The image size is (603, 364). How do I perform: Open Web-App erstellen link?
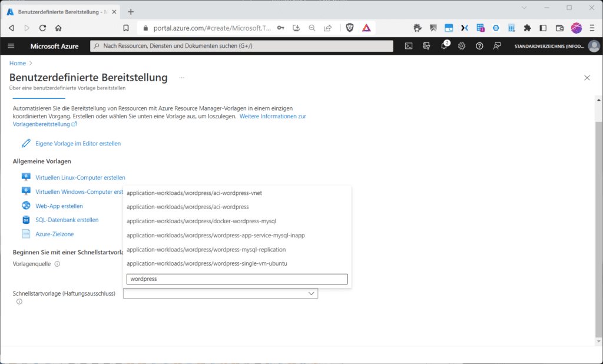59,206
